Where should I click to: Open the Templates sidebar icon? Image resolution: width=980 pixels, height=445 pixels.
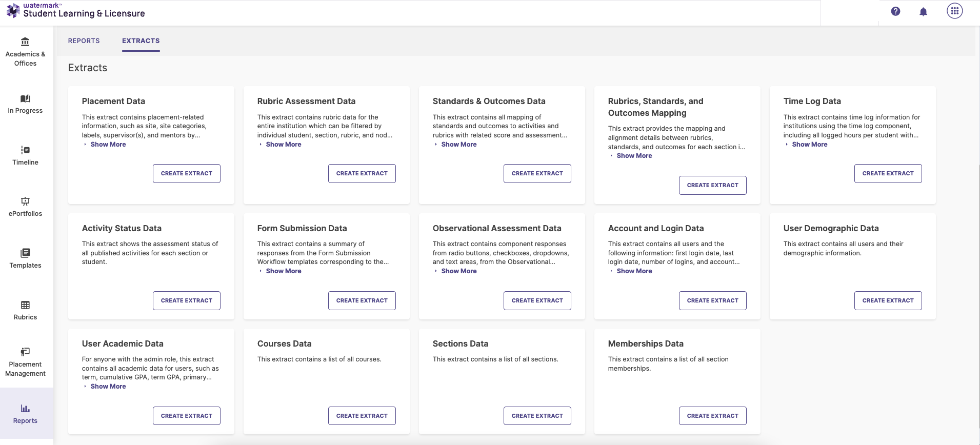coord(25,253)
